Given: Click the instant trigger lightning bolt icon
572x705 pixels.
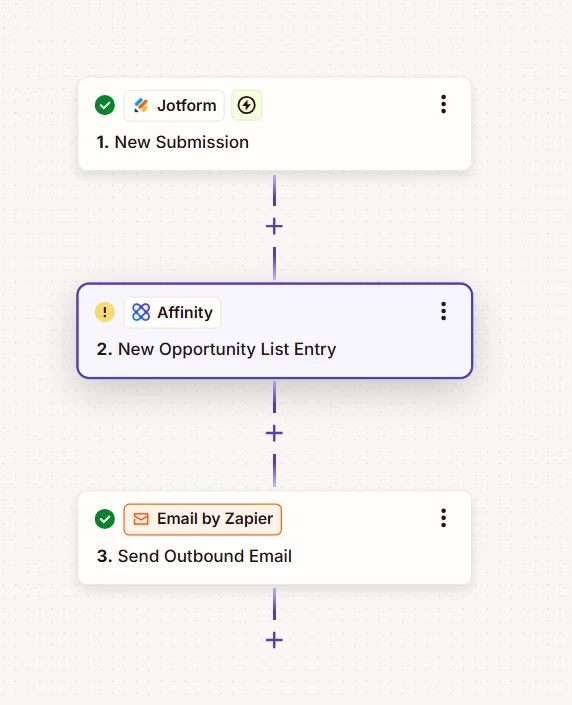Looking at the screenshot, I should [246, 106].
